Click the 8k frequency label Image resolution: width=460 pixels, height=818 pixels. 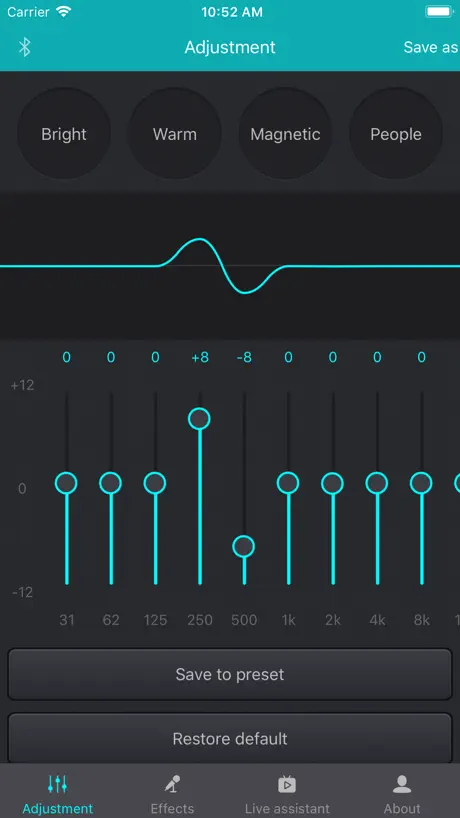point(421,620)
